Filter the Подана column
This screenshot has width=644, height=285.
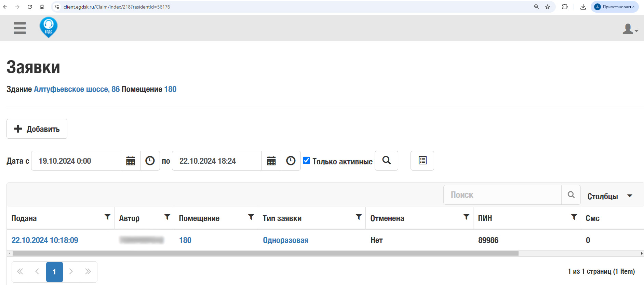click(x=107, y=217)
